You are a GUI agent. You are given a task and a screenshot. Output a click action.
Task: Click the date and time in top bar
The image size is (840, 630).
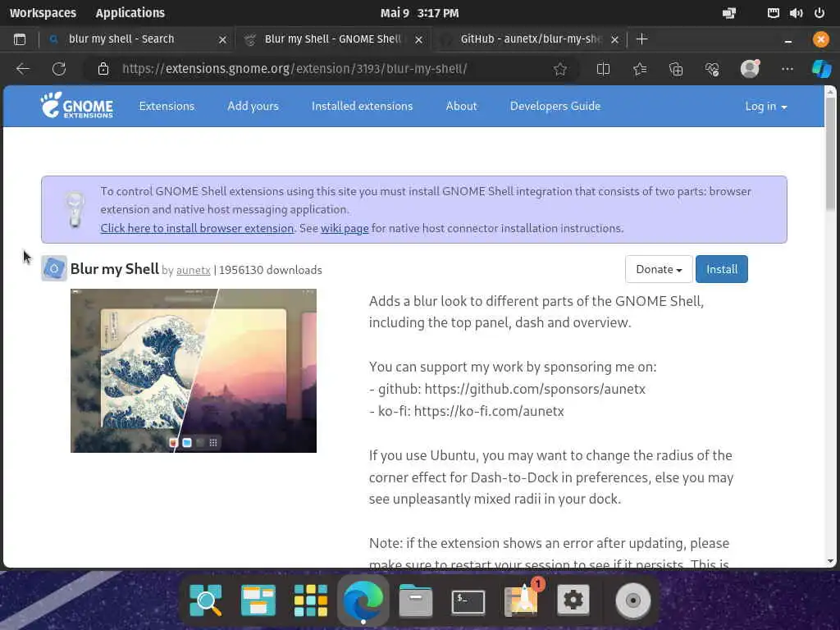(419, 13)
